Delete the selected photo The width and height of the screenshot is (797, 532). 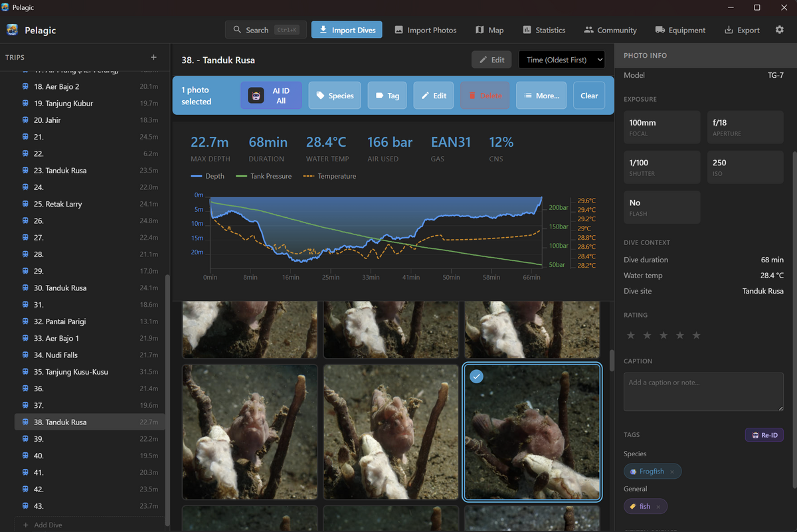(485, 96)
